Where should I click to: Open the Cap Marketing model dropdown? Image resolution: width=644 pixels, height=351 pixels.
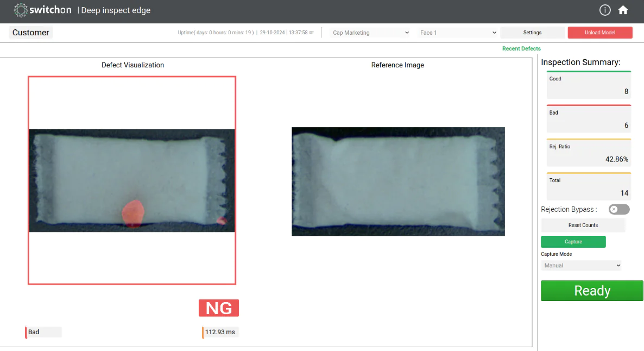pos(369,33)
